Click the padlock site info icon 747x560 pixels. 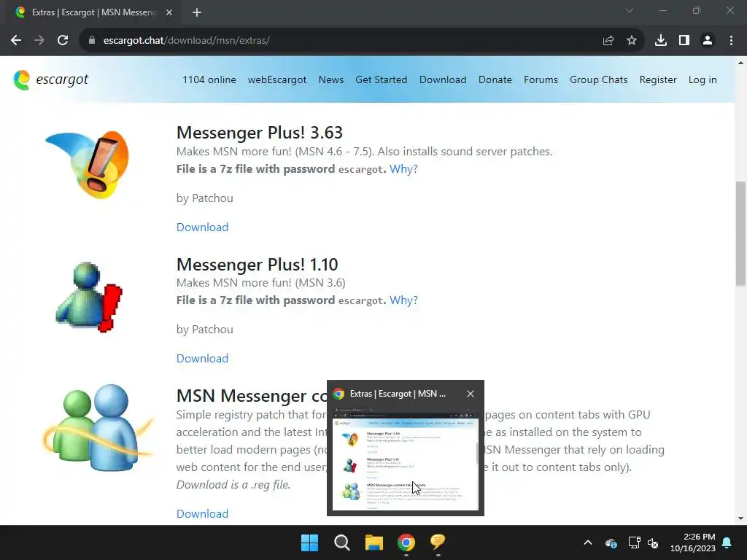92,41
